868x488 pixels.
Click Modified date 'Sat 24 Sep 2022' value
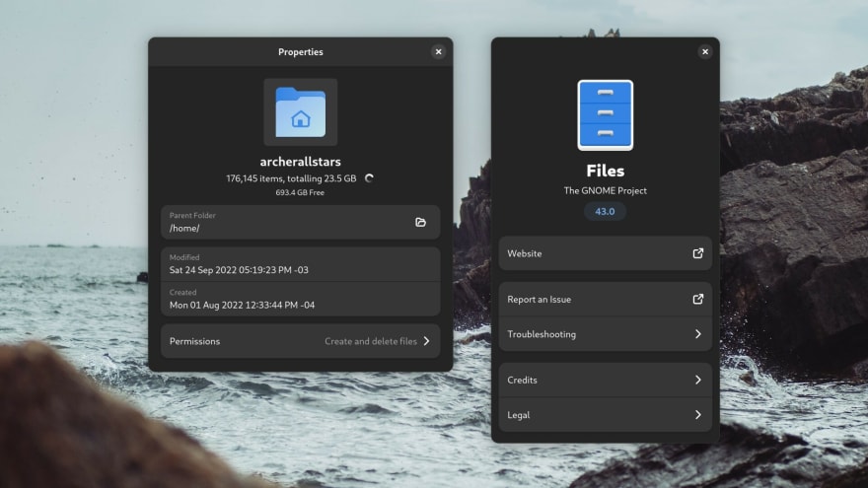coord(239,270)
